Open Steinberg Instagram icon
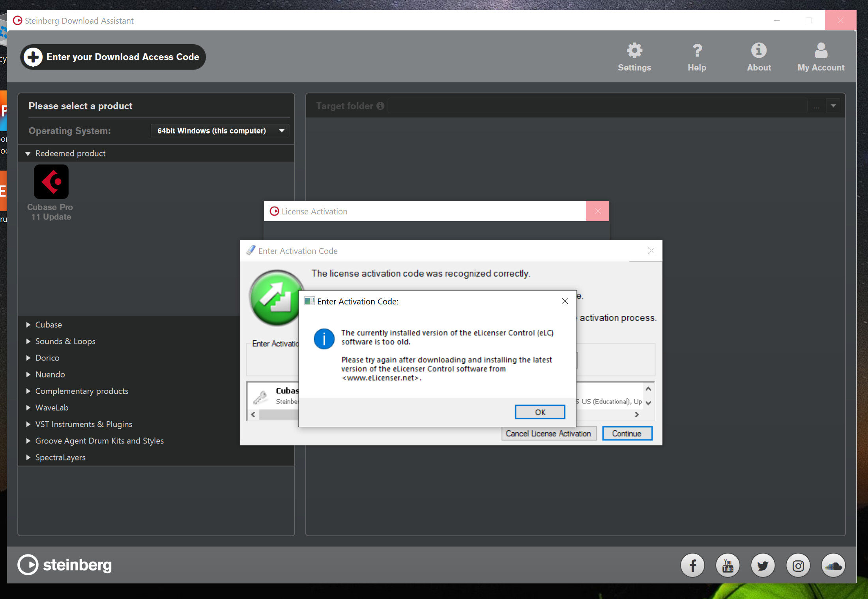 pyautogui.click(x=798, y=565)
